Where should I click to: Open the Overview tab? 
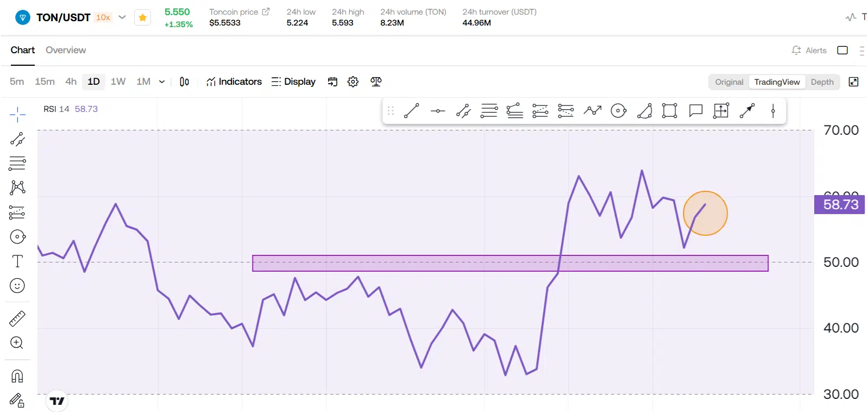click(66, 50)
